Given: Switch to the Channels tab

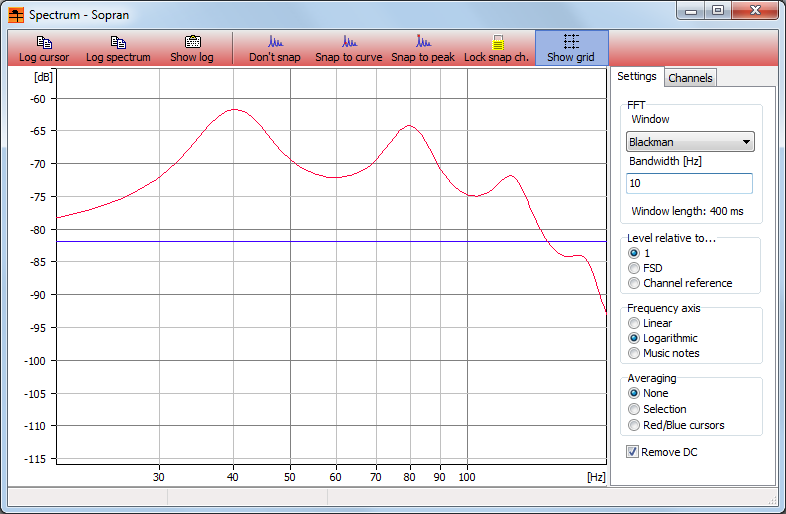Looking at the screenshot, I should (690, 78).
